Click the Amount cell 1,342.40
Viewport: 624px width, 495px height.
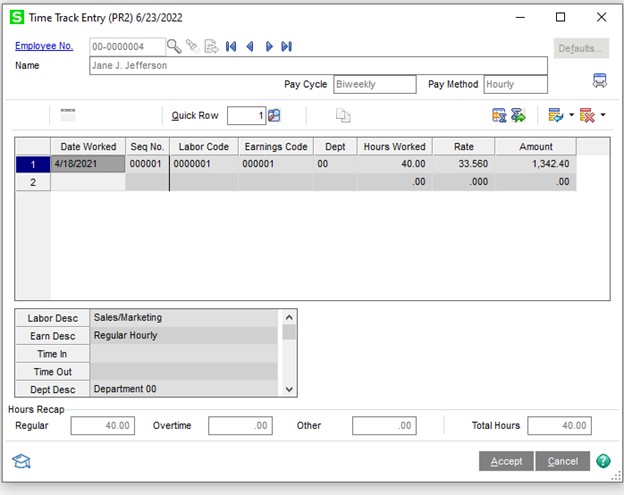click(536, 164)
